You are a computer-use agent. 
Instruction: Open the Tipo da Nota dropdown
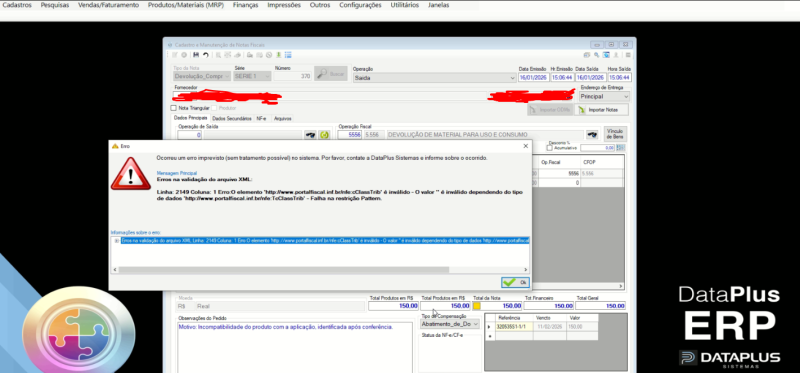(x=202, y=76)
